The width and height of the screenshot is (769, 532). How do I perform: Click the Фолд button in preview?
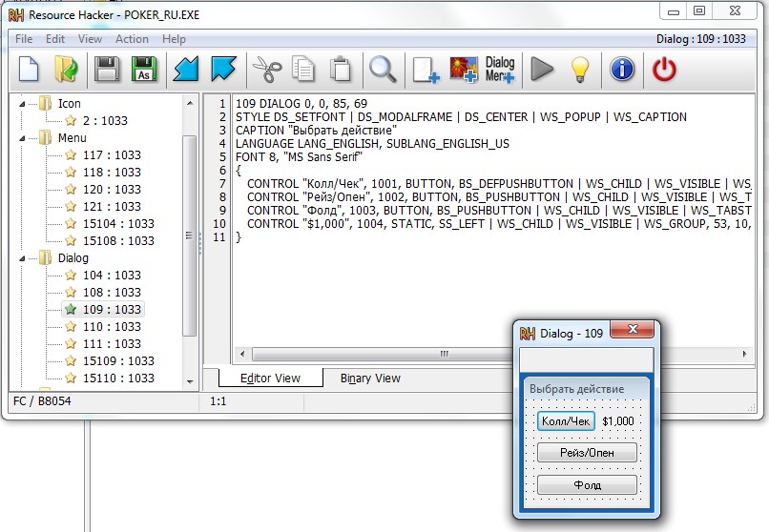click(587, 485)
